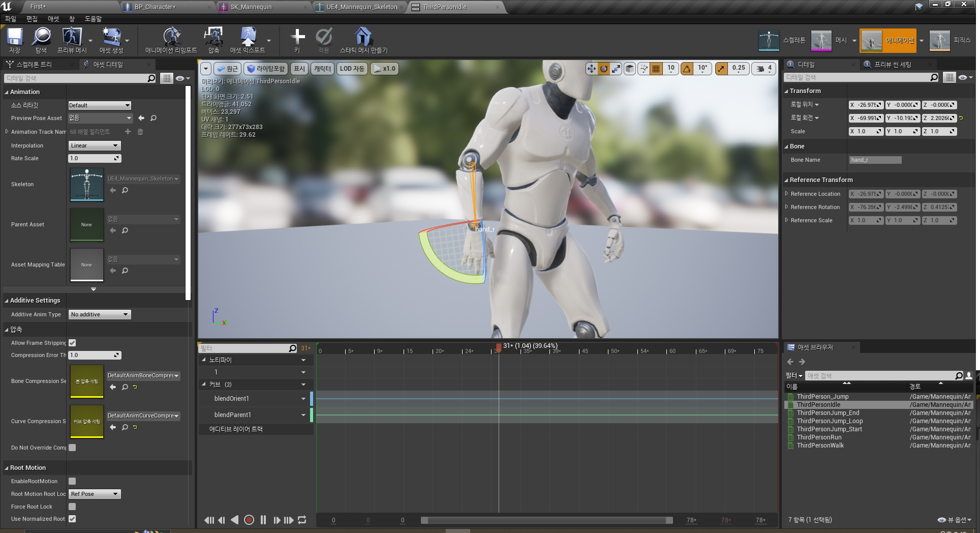
Task: Click the camera speed icon in viewport
Action: click(x=763, y=68)
